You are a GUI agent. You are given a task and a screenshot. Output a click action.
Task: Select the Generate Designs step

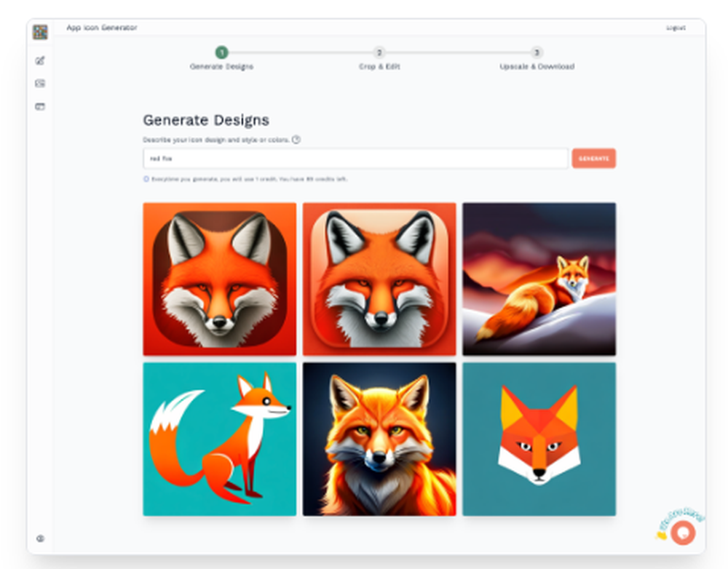(221, 52)
